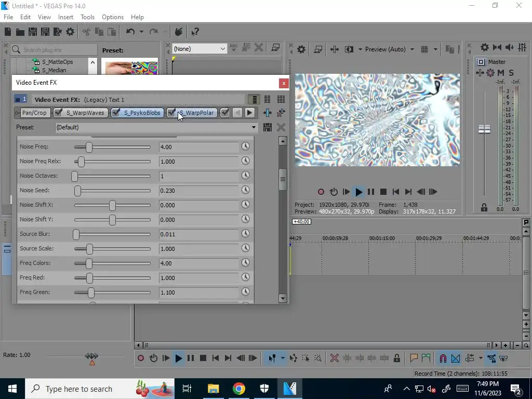Click the Save icon in the main toolbar
532x399 pixels.
[x=33, y=32]
